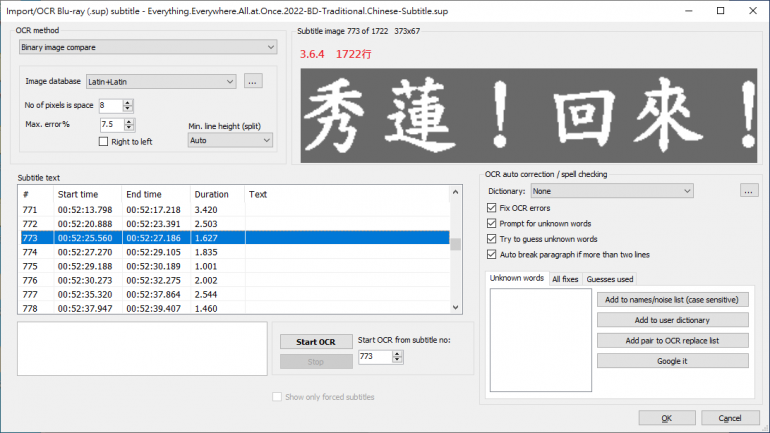This screenshot has width=770, height=433.
Task: Select subtitle row 775
Action: click(235, 266)
